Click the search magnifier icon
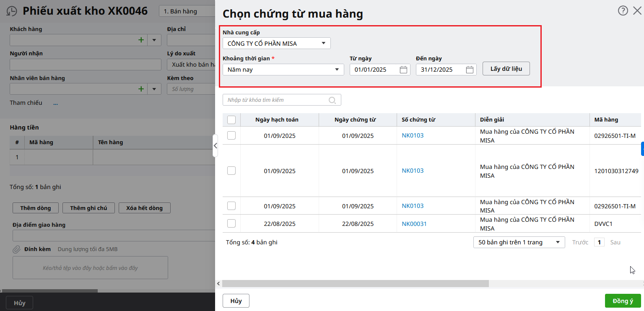Viewport: 644px width, 311px height. click(x=332, y=100)
